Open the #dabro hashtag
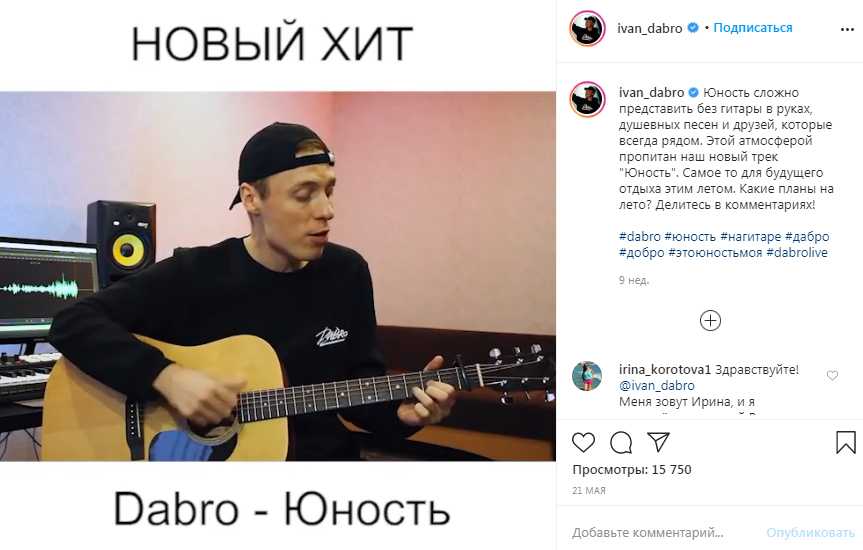Viewport: 863px width, 550px height. click(640, 237)
